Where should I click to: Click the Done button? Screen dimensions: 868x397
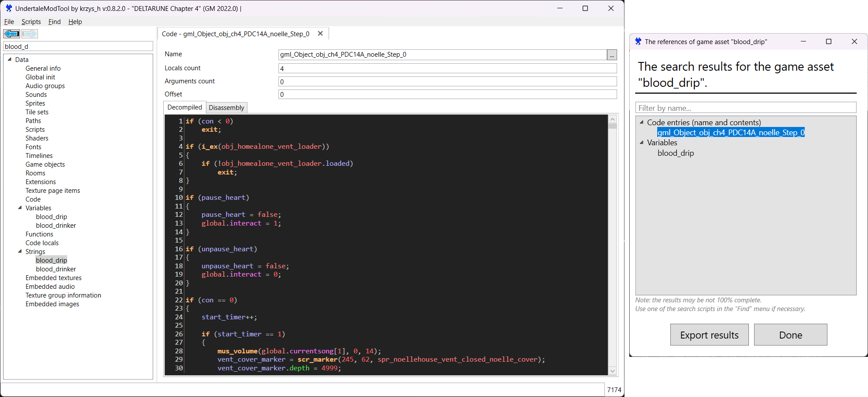point(790,335)
